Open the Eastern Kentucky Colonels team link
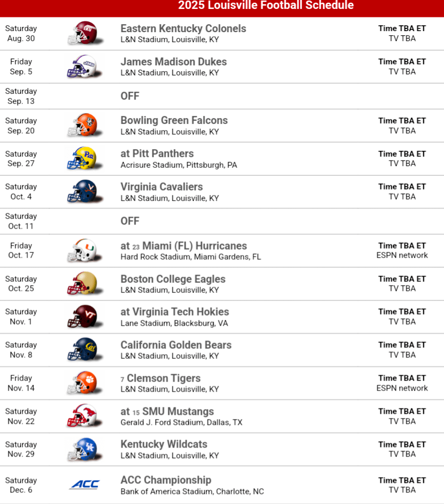Image resolution: width=444 pixels, height=504 pixels. point(183,28)
